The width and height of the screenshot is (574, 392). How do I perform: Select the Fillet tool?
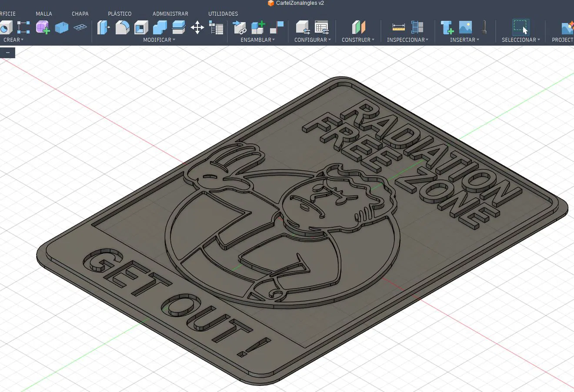[122, 28]
